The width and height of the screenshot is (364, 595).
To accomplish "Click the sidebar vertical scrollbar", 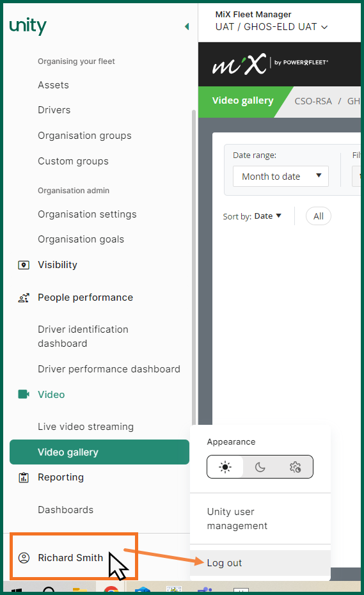I will [194, 267].
